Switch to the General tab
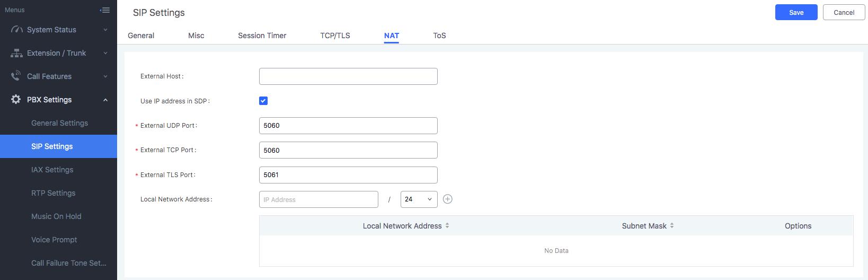 [x=141, y=36]
